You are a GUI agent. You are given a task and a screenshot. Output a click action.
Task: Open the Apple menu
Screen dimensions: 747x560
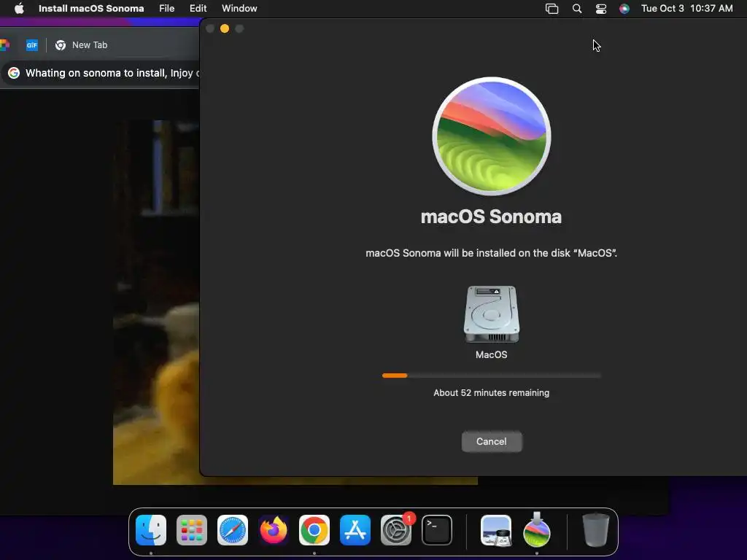19,8
